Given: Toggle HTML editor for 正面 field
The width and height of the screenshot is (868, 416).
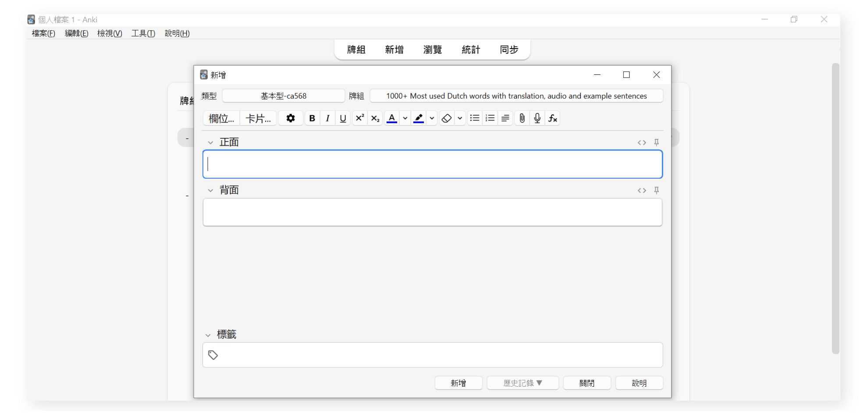Looking at the screenshot, I should coord(642,142).
